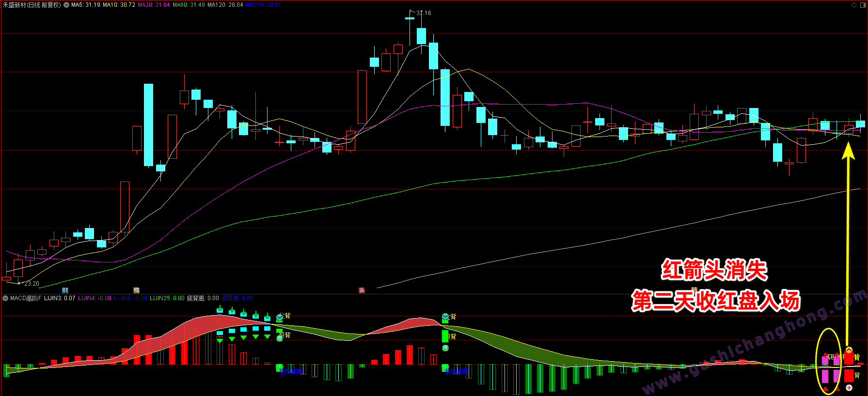Expand the MACD高阶F indicator dropdown chevron
The height and width of the screenshot is (396, 868).
pyautogui.click(x=5, y=298)
